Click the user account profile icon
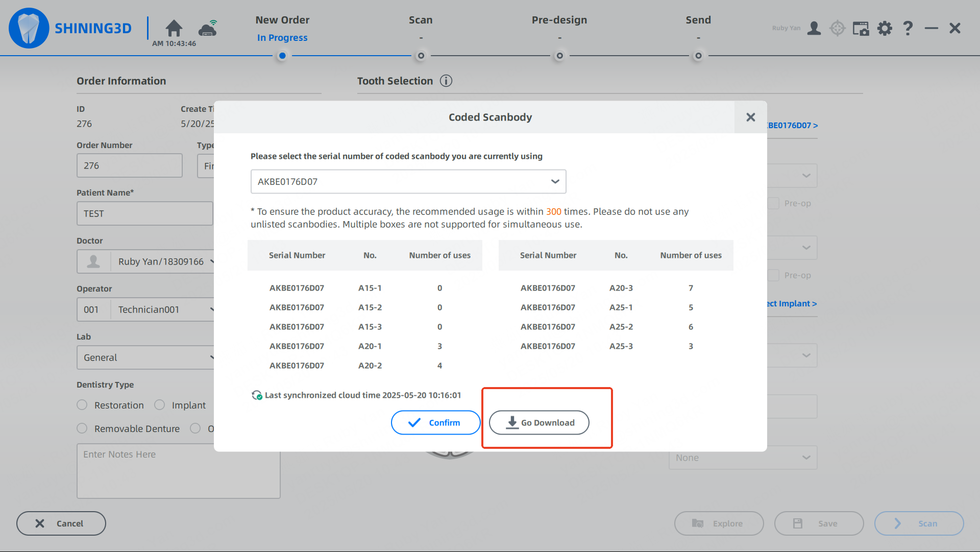Screen dimensions: 980x552 pos(814,28)
